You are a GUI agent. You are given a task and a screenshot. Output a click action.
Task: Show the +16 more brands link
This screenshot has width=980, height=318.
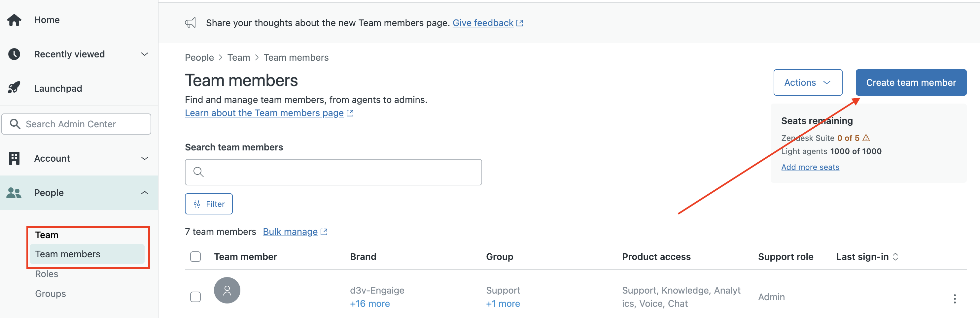[370, 303]
